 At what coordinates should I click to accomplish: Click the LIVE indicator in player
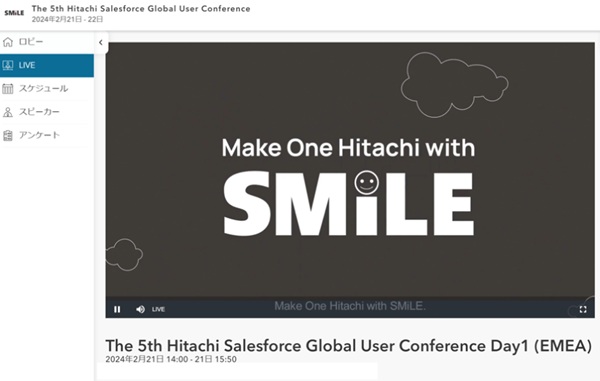[x=158, y=309]
